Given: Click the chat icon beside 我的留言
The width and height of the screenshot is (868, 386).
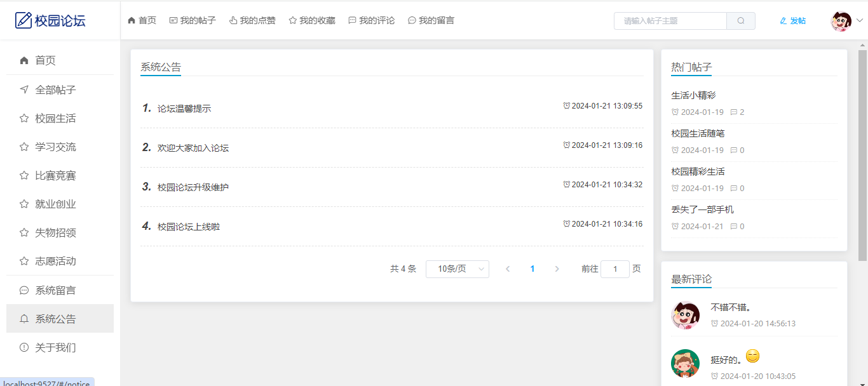Looking at the screenshot, I should tap(412, 20).
